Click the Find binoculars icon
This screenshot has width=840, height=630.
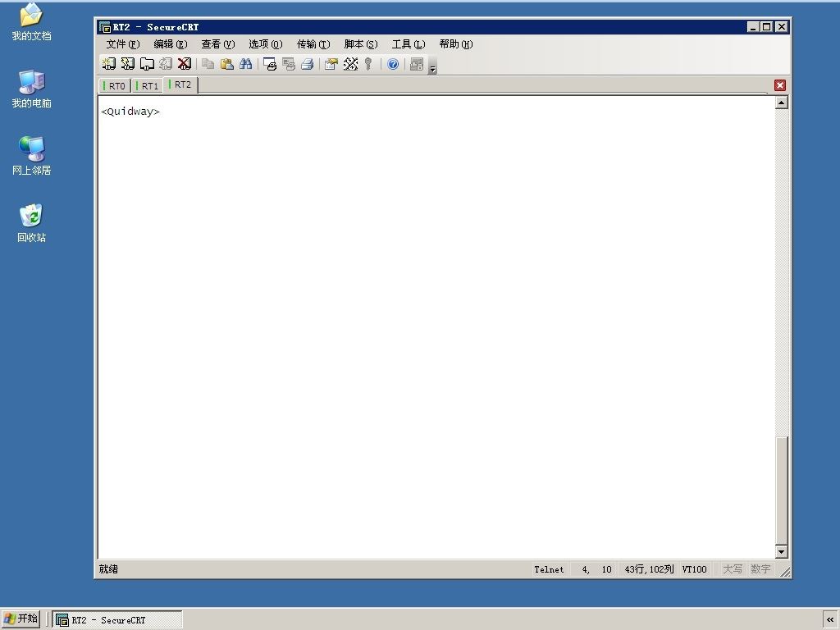[x=246, y=64]
